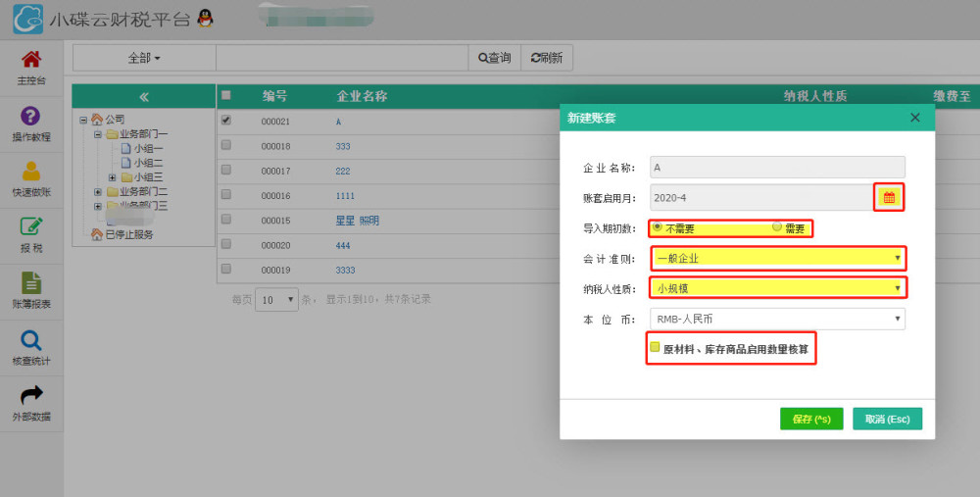Check the row 000018 checkbox
This screenshot has height=497, width=980.
point(226,144)
